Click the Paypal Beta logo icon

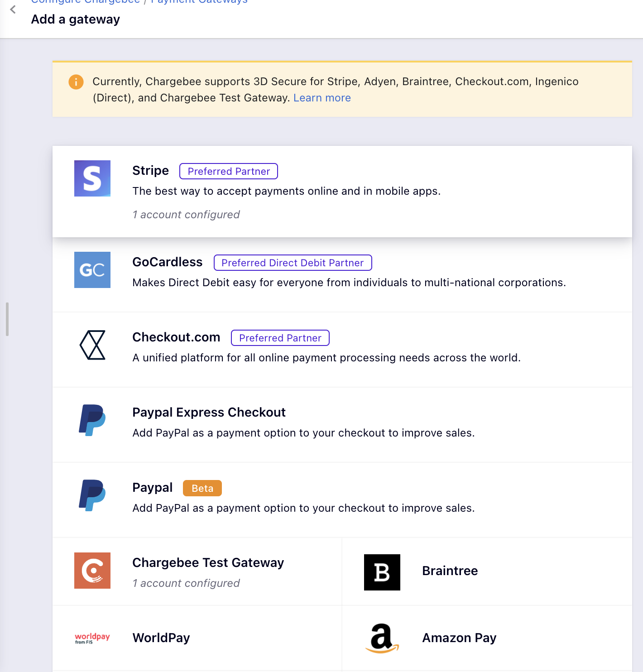click(92, 495)
